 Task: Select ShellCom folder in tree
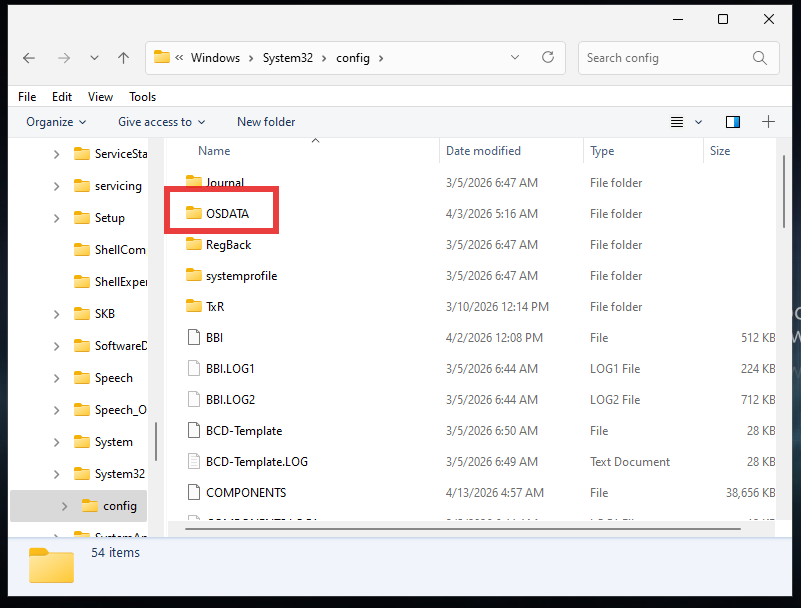click(110, 250)
